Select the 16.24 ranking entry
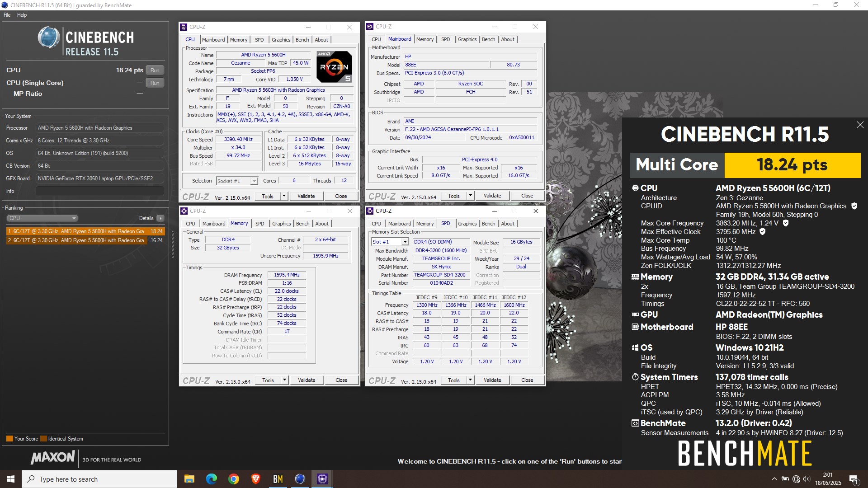This screenshot has width=868, height=488. [x=85, y=240]
